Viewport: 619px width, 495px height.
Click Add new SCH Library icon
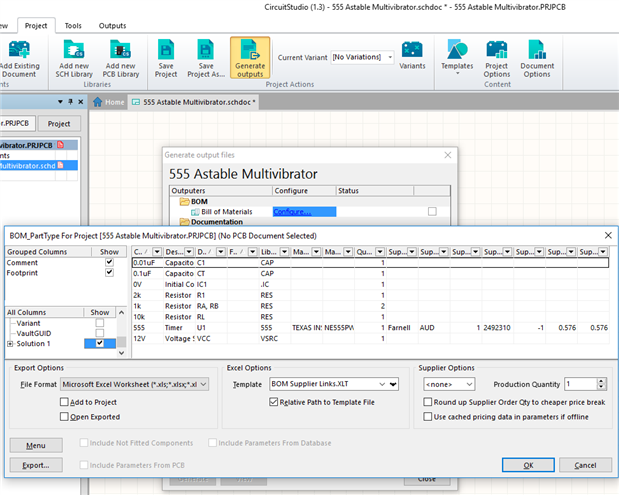point(74,49)
